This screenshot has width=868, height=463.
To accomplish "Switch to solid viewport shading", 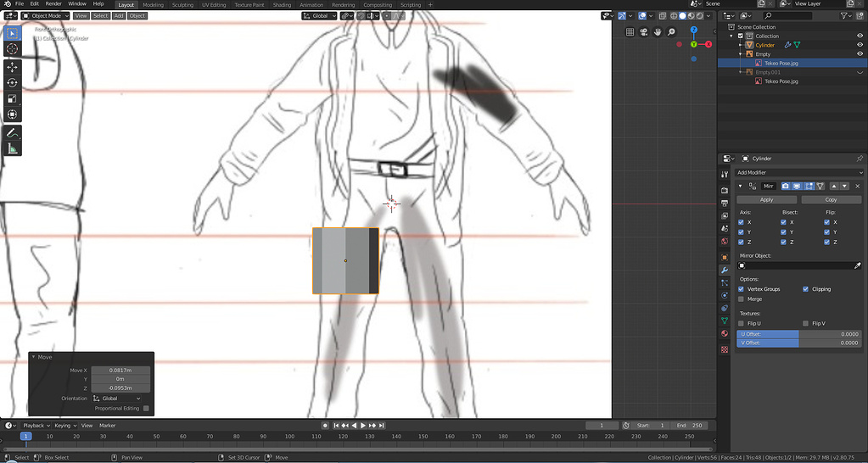I will (x=682, y=16).
